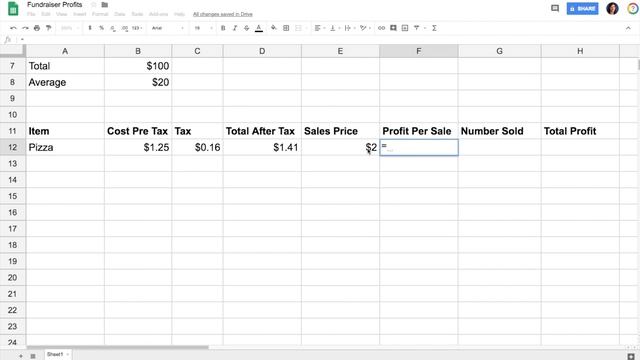
Task: Activate the Paint format roller
Action: pos(49,28)
